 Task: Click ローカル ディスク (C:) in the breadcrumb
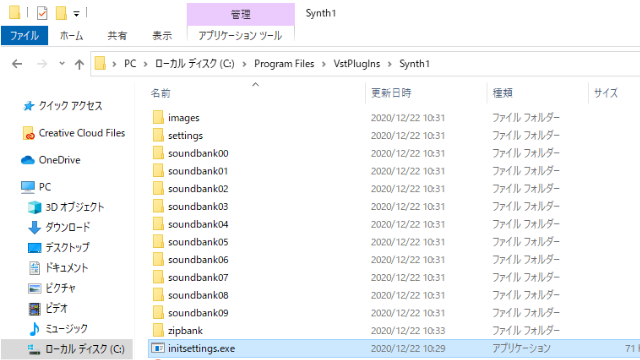(195, 64)
